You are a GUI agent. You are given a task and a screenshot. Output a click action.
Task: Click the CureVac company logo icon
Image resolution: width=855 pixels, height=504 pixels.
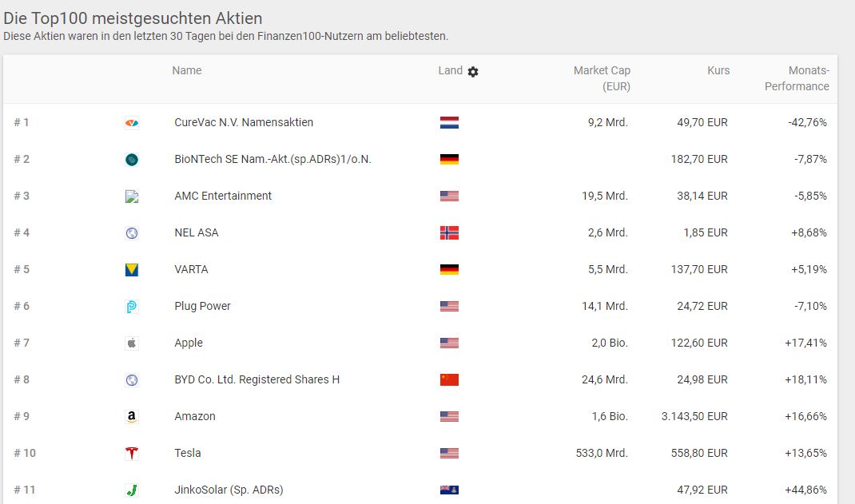point(132,123)
